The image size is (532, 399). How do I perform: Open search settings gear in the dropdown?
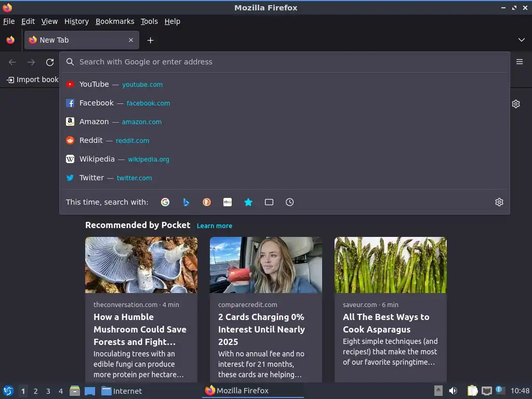[x=499, y=202]
